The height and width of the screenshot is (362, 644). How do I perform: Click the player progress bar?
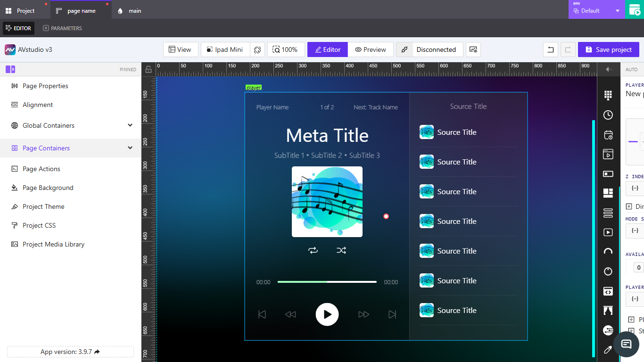(x=327, y=282)
